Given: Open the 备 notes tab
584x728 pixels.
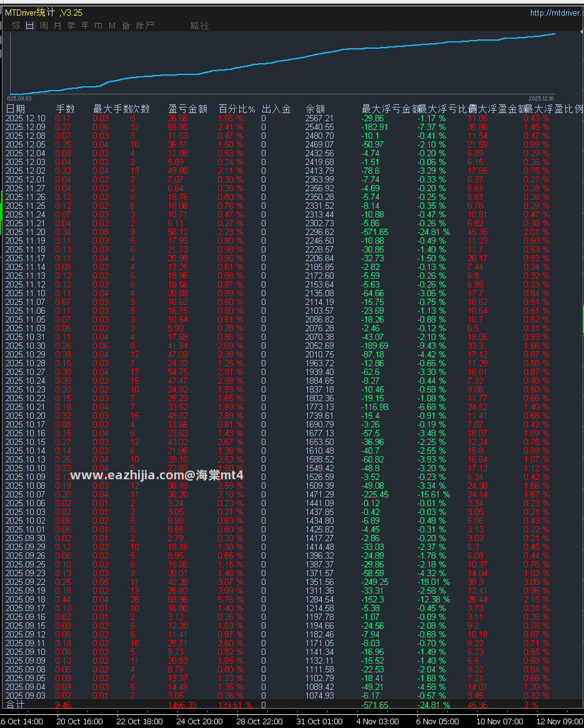Looking at the screenshot, I should point(126,26).
